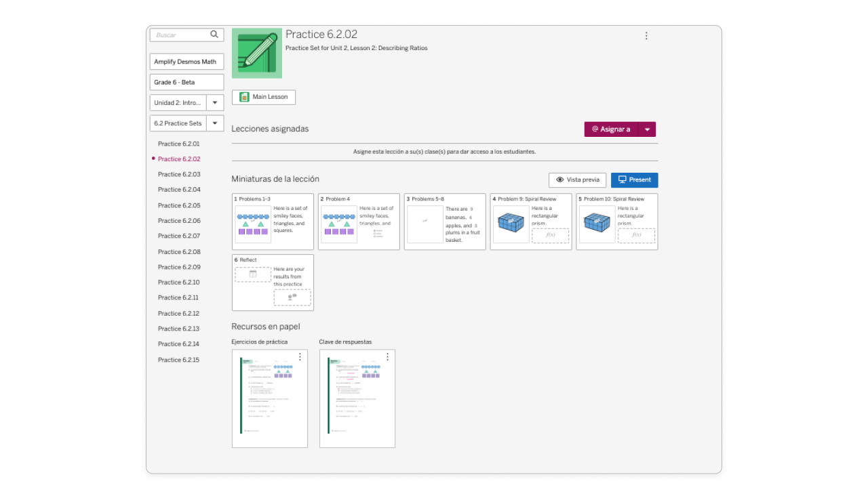Click the Present button

pyautogui.click(x=634, y=180)
